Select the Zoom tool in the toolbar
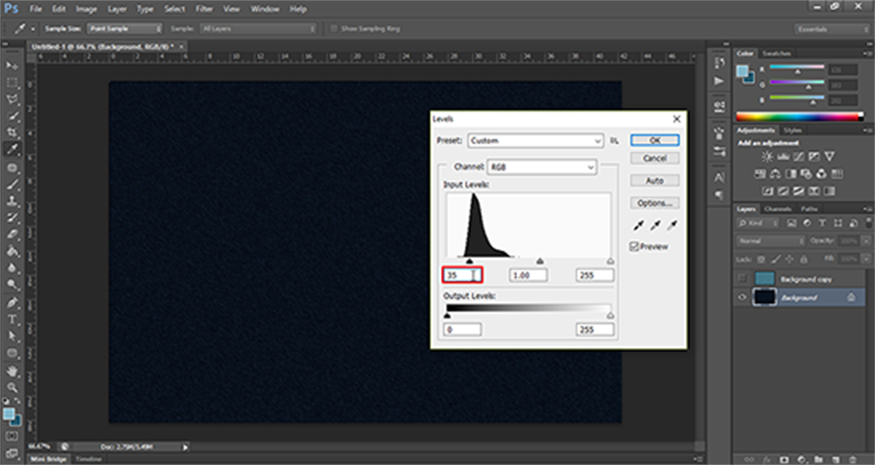 click(x=12, y=388)
